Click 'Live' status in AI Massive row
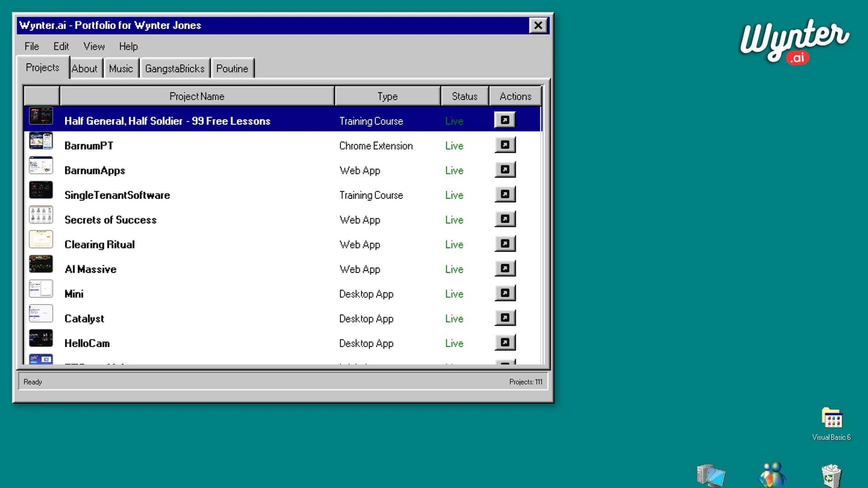Screen dimensions: 868x488 coord(454,269)
